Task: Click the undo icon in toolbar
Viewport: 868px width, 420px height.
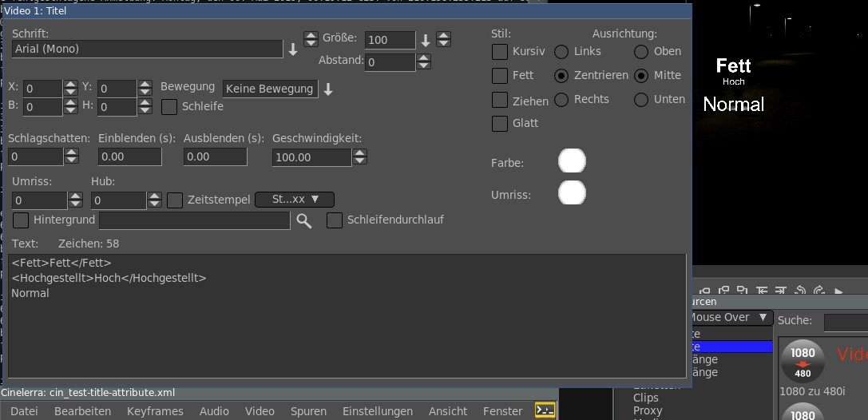Action: pos(801,291)
